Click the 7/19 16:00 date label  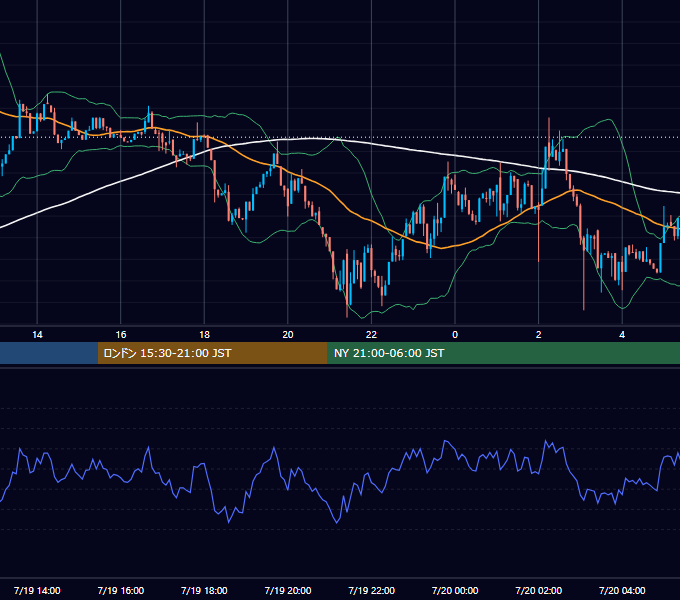pyautogui.click(x=121, y=590)
